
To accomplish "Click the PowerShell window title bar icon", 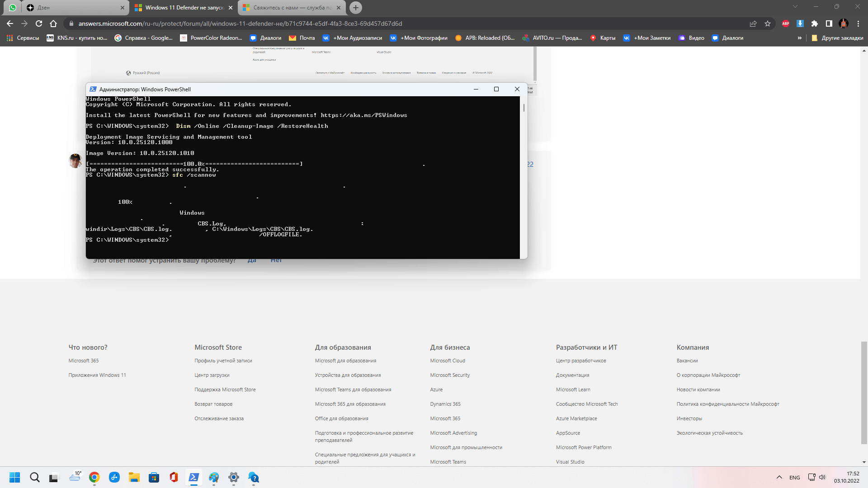I will [x=93, y=89].
